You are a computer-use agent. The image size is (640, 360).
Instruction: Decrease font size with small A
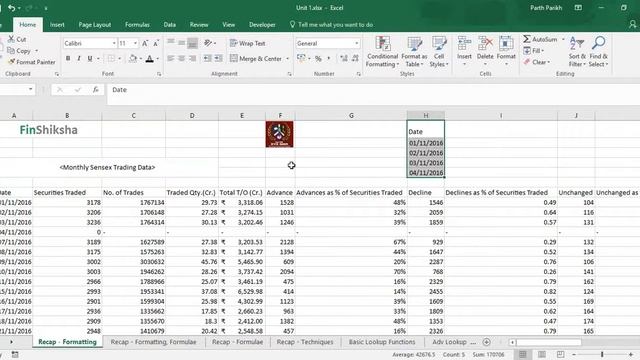pyautogui.click(x=156, y=43)
